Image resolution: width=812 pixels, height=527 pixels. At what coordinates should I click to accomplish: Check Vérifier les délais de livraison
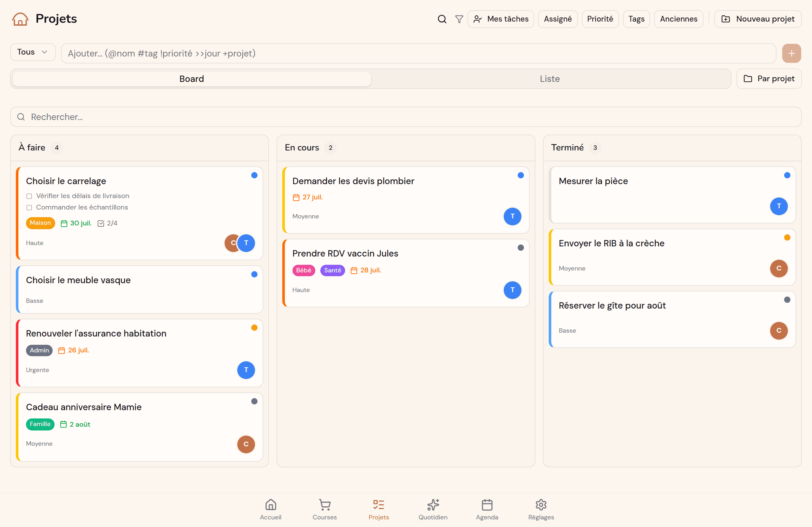point(29,196)
